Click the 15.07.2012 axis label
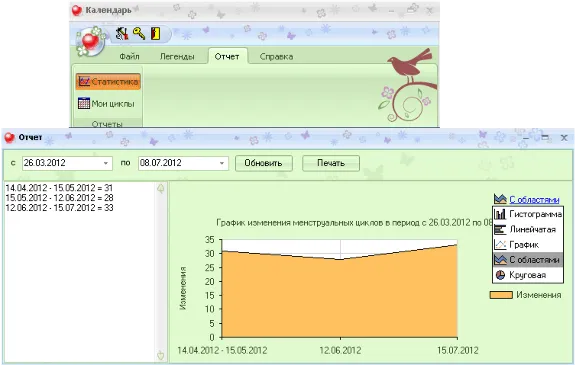 tap(458, 350)
